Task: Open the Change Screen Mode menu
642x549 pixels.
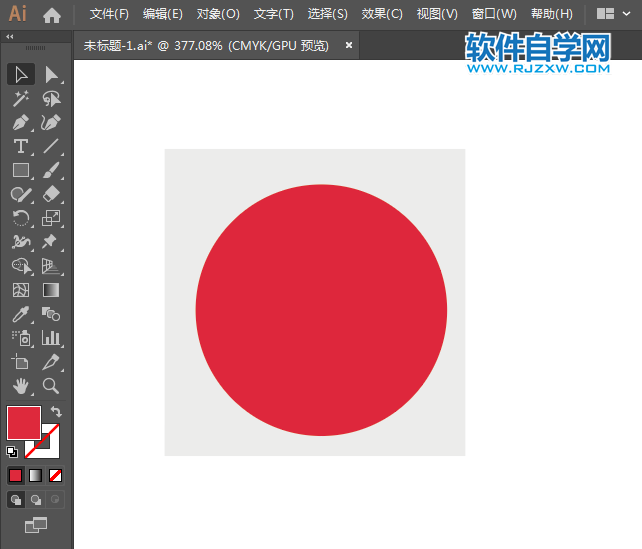Action: coord(36,524)
